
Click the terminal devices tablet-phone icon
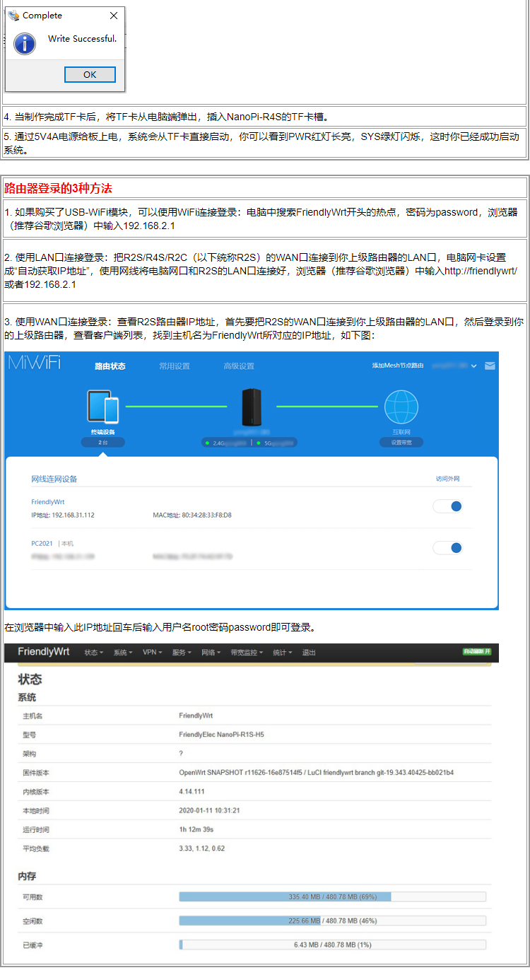(x=103, y=407)
